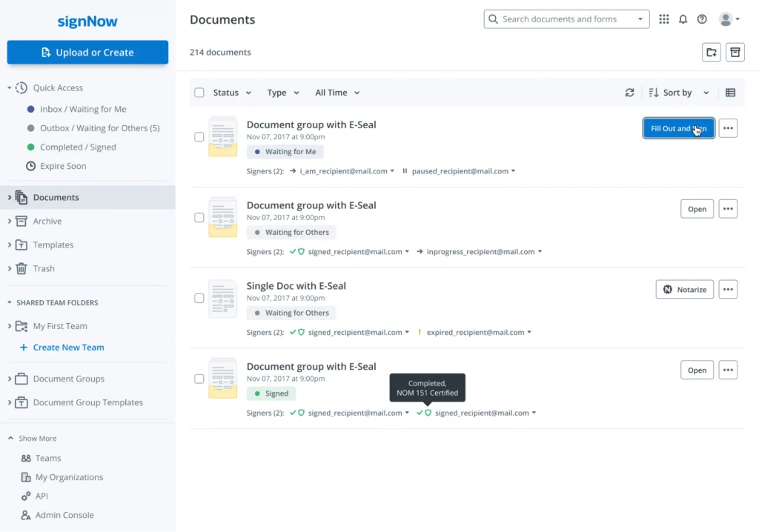Screen dimensions: 759x532
Task: Check the Single Doc with E-Seal checkbox
Action: (199, 298)
